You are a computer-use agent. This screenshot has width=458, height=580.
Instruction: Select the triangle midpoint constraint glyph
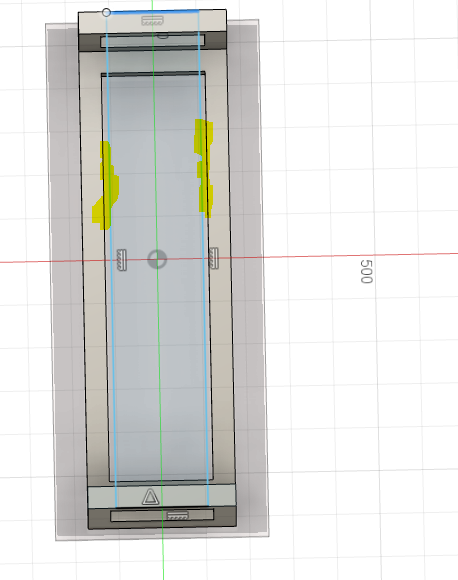point(150,497)
